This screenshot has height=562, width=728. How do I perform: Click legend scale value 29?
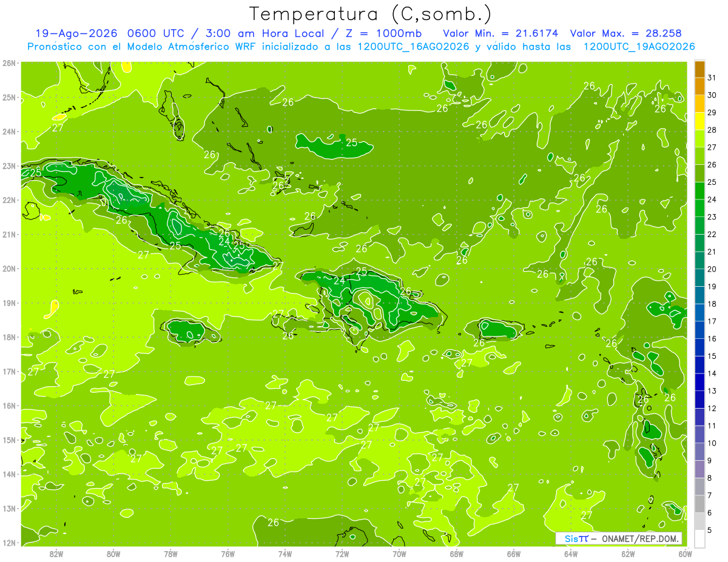pyautogui.click(x=712, y=112)
